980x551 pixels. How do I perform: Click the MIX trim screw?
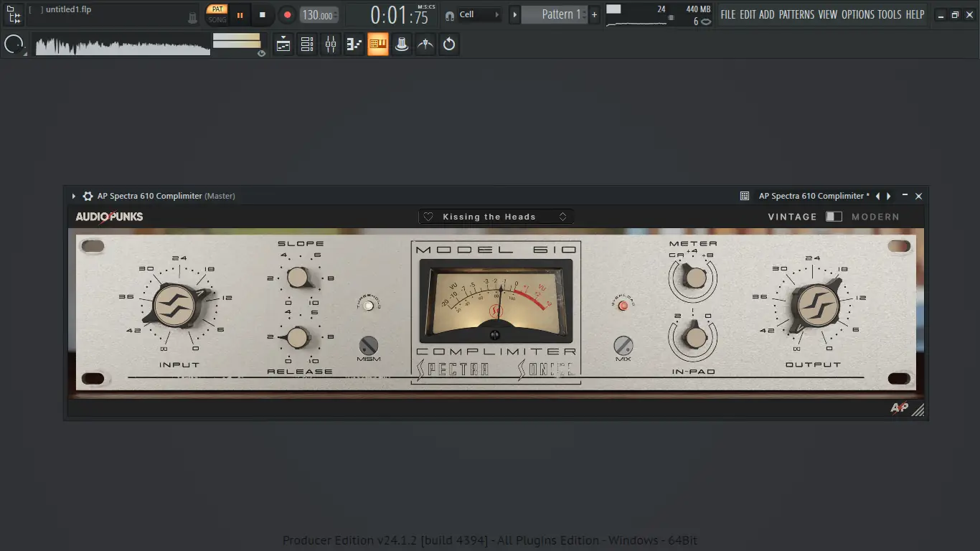click(623, 345)
